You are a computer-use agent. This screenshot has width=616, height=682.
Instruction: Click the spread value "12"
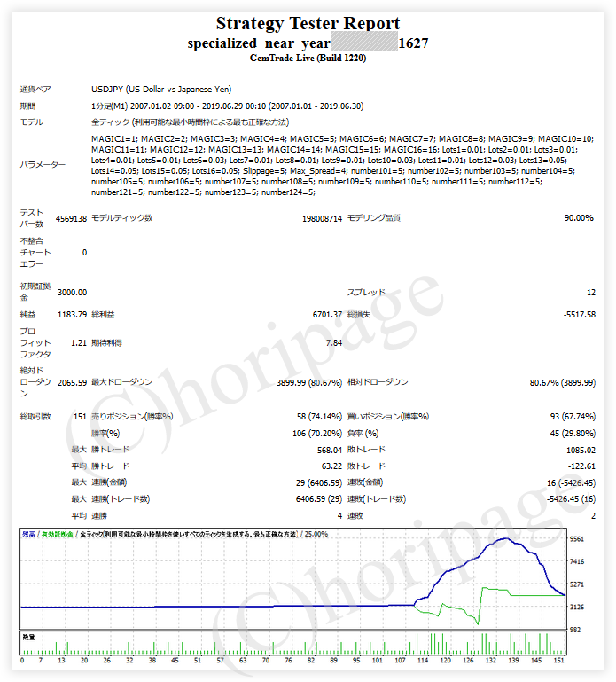591,293
